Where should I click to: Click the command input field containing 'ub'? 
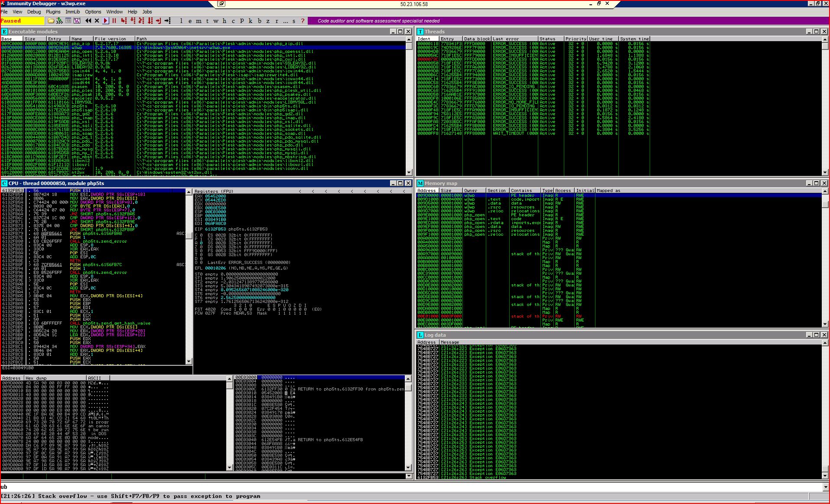point(411,487)
